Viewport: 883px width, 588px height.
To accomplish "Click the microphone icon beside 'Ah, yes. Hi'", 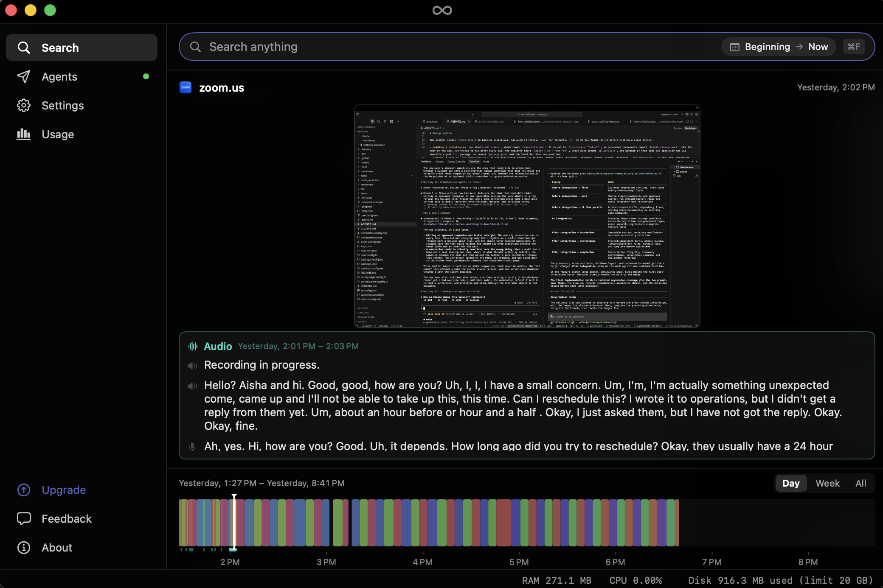I will 192,446.
